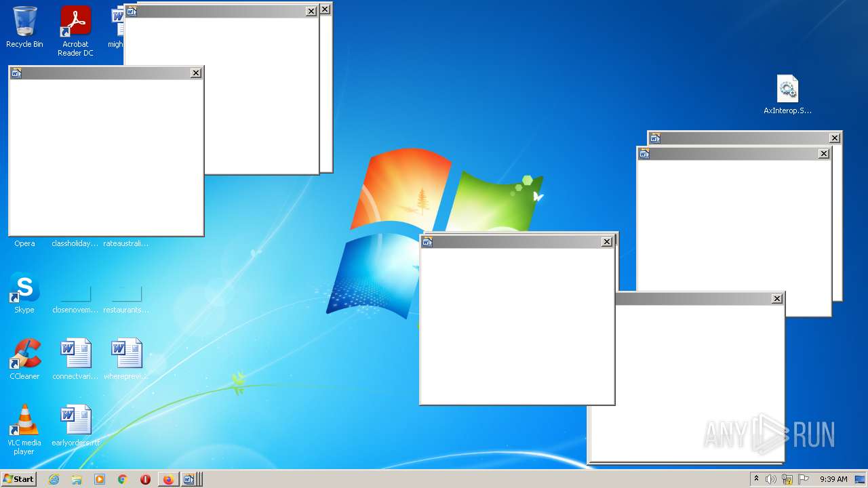
Task: Switch to the Word taskbar button
Action: click(x=191, y=479)
